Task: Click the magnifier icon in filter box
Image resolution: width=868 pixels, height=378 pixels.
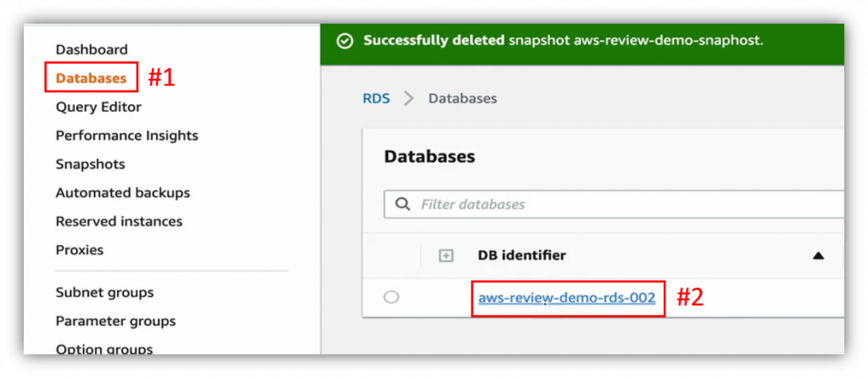Action: [403, 204]
